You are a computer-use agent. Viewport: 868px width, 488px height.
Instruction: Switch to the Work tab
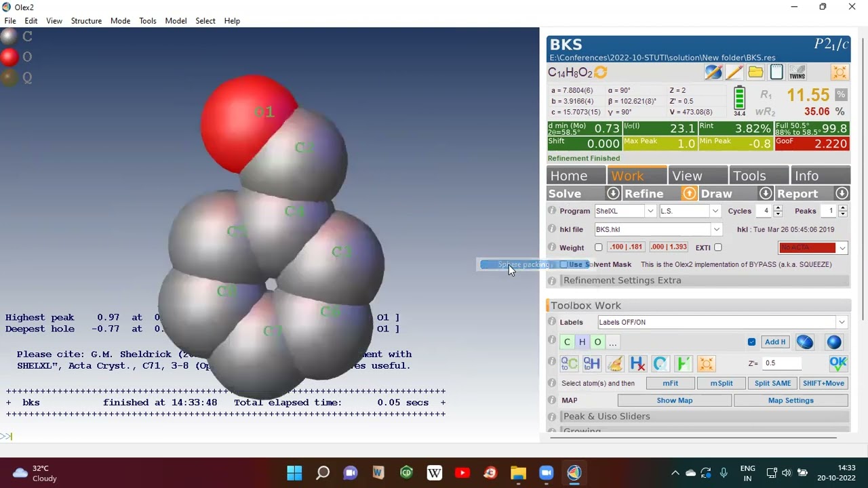click(x=637, y=176)
